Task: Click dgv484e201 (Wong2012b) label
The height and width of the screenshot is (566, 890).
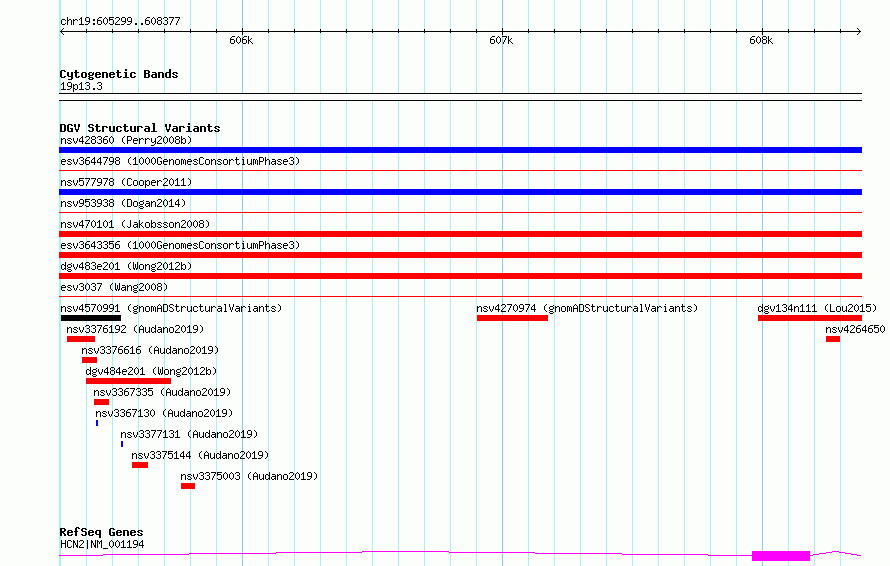Action: pos(151,371)
